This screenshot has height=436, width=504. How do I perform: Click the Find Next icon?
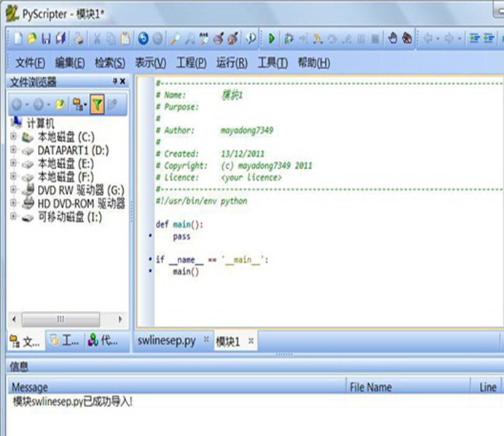click(190, 39)
